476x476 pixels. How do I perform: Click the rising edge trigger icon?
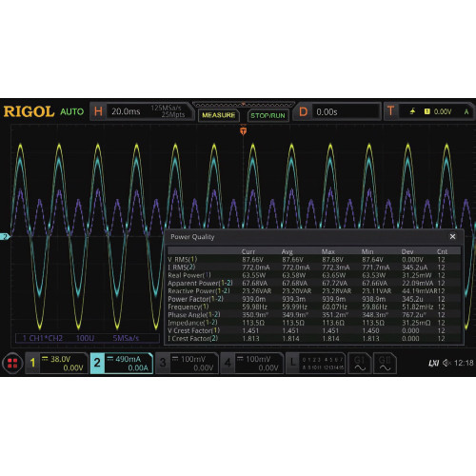(x=412, y=111)
